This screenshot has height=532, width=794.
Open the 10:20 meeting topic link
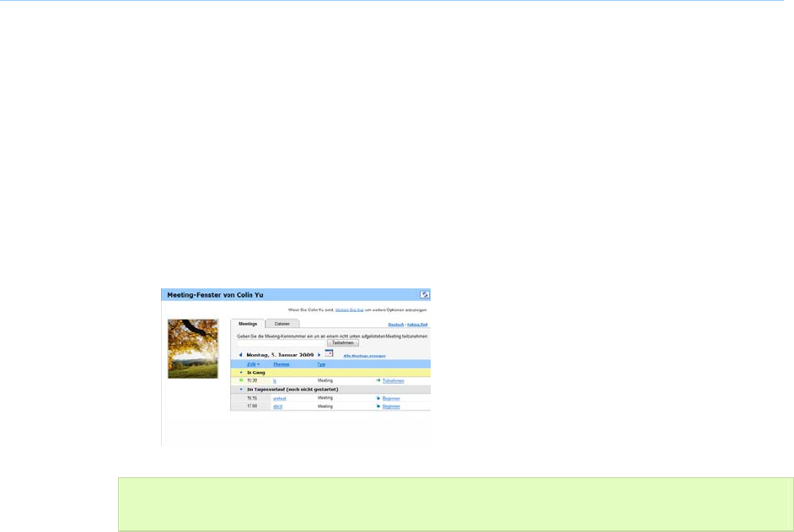(x=275, y=380)
